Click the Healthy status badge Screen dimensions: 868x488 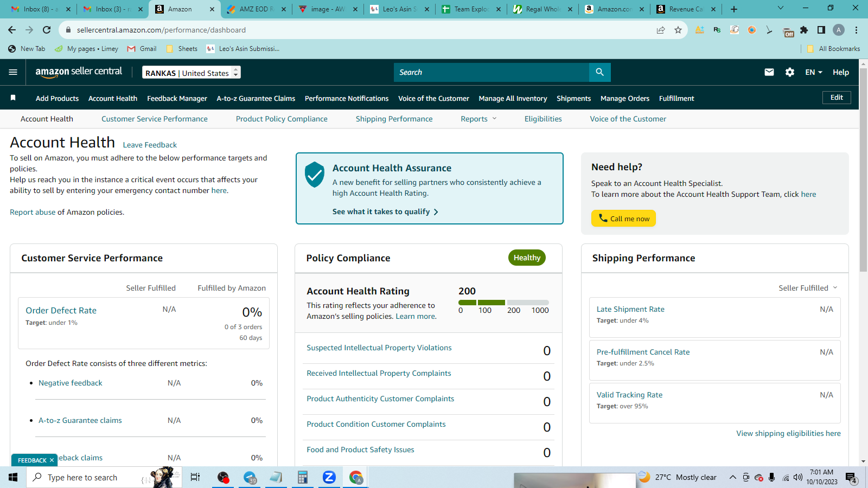click(527, 258)
